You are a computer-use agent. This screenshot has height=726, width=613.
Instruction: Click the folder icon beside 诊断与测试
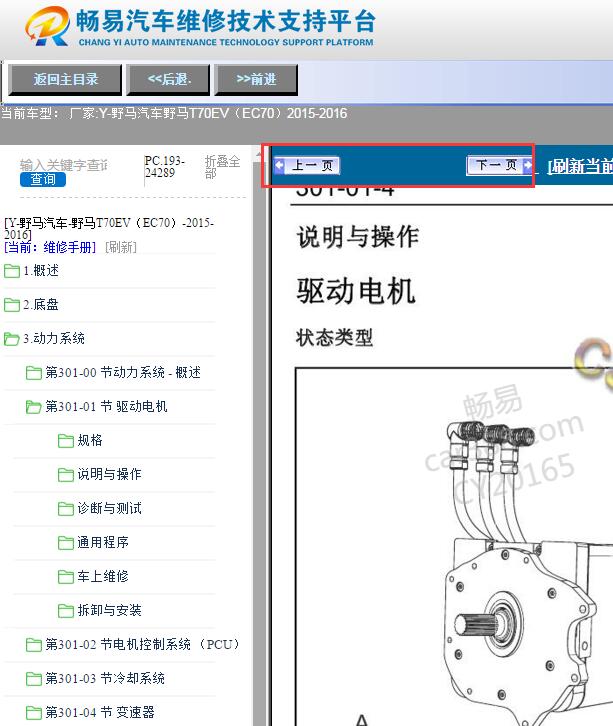[x=66, y=509]
